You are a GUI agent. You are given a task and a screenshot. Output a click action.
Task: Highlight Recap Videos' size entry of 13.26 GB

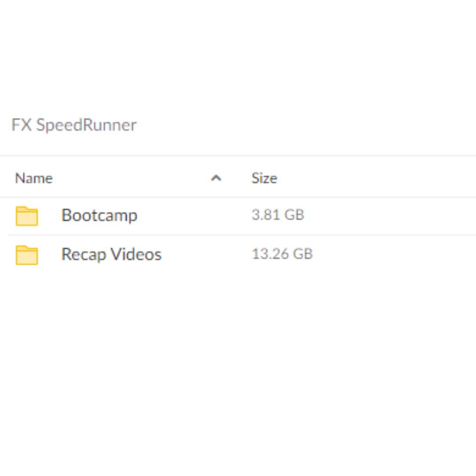[282, 254]
